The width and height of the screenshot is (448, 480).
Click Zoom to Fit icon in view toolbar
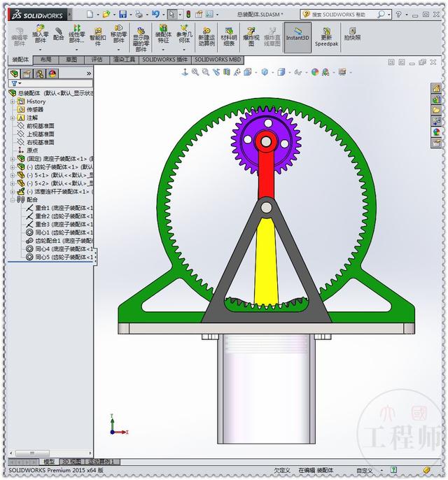tap(195, 72)
